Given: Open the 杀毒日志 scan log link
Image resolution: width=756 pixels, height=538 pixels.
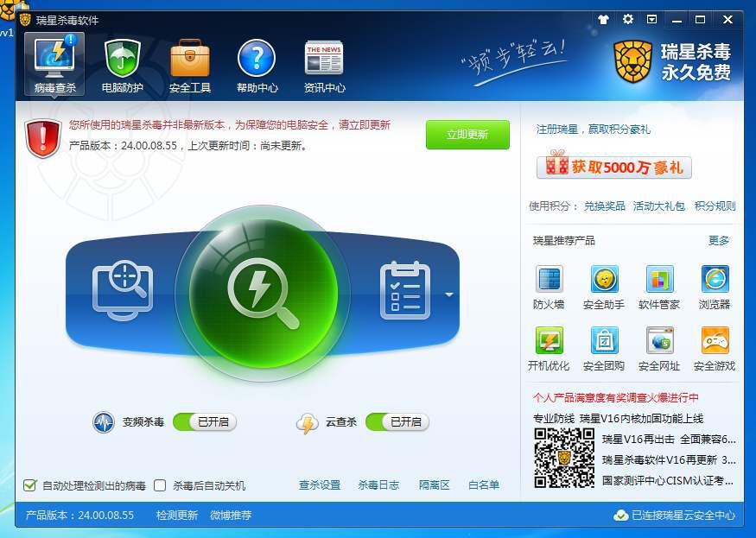Looking at the screenshot, I should pos(378,485).
